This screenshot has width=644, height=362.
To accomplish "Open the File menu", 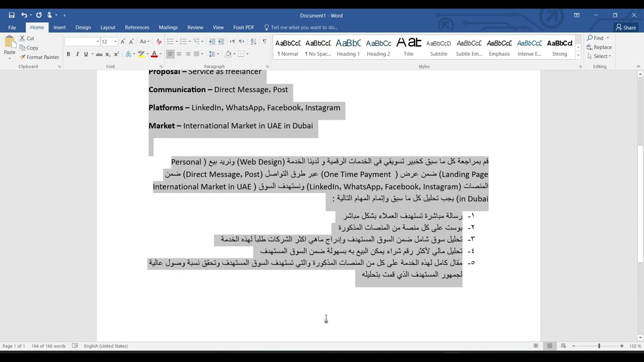I will coord(12,27).
